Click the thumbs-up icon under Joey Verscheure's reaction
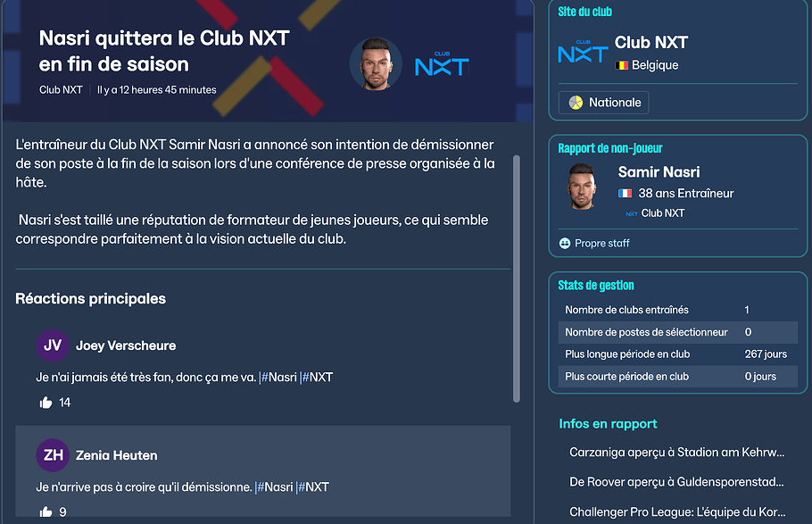Image resolution: width=812 pixels, height=524 pixels. click(46, 403)
